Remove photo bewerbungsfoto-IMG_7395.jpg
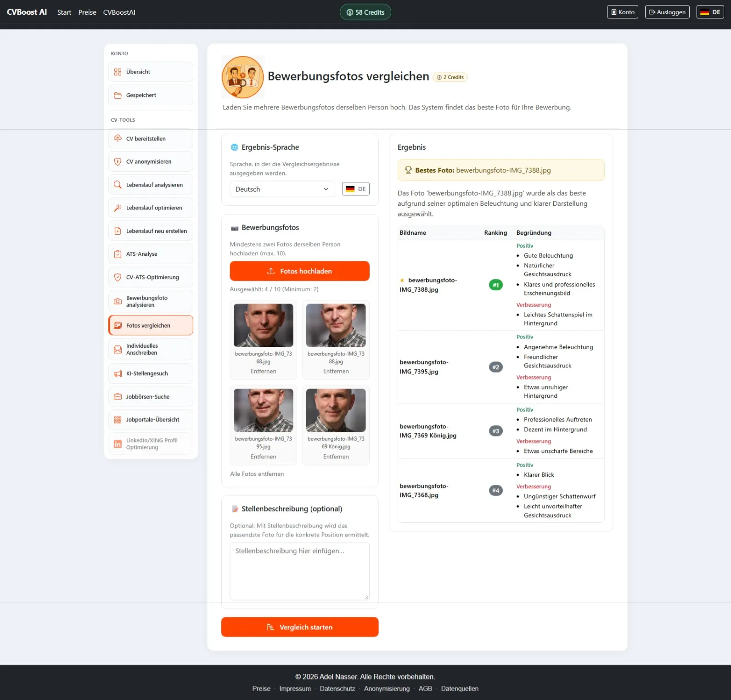The height and width of the screenshot is (700, 731). 263,457
